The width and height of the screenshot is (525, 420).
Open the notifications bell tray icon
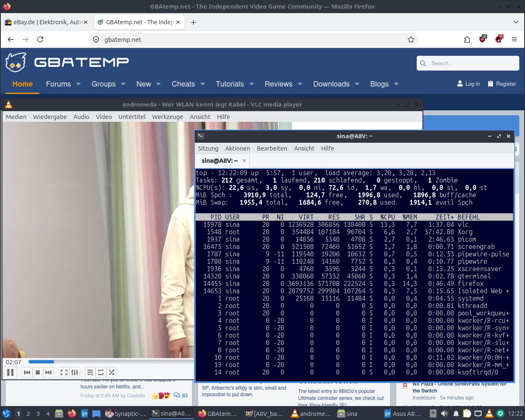[456, 413]
